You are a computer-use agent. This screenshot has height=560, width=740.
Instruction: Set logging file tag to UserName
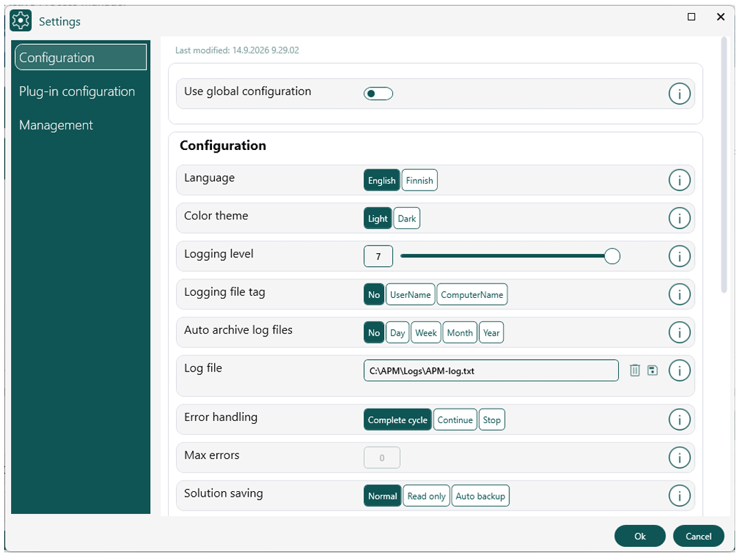point(410,294)
